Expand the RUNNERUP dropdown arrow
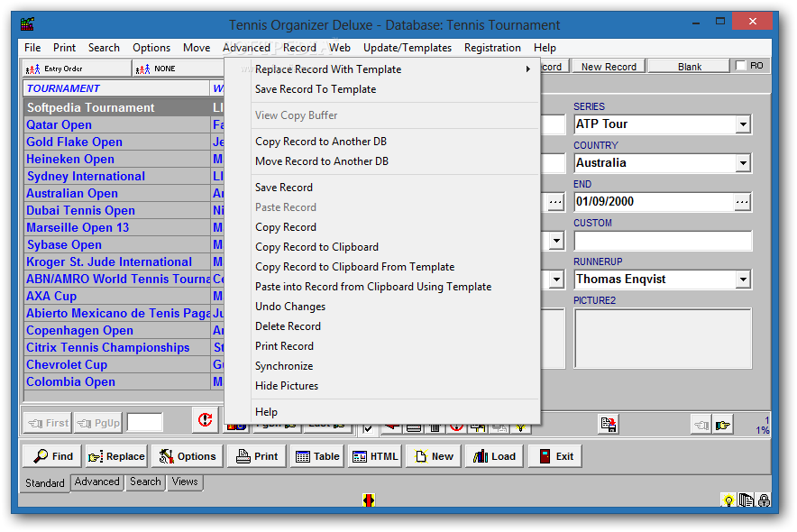Image resolution: width=797 pixels, height=532 pixels. pyautogui.click(x=743, y=280)
